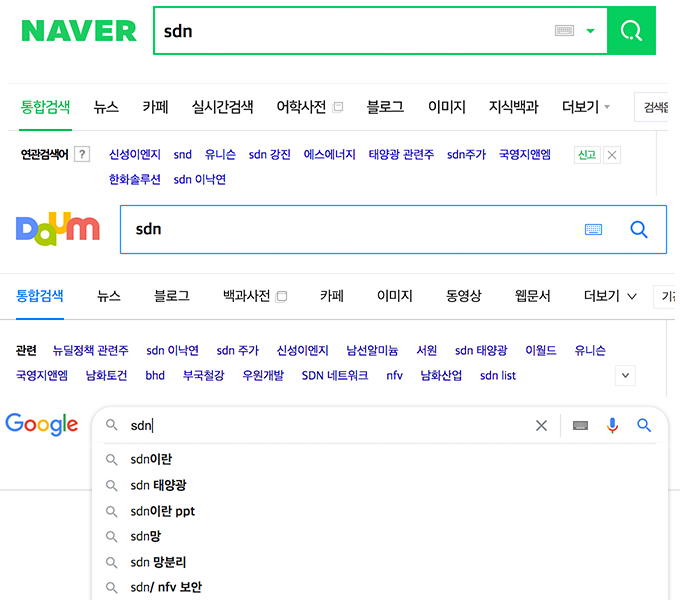Open Naver 지식백과 tab
This screenshot has width=680, height=600.
(x=513, y=107)
